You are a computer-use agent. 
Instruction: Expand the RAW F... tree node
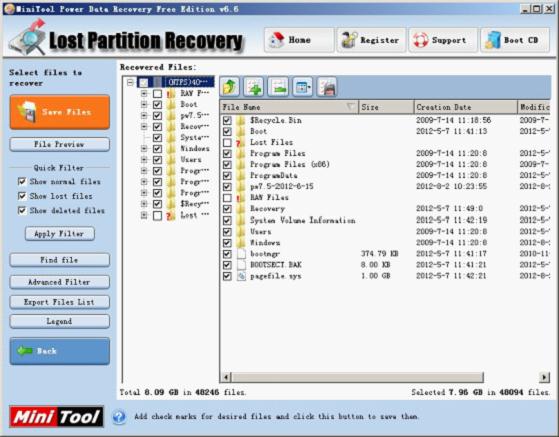144,94
